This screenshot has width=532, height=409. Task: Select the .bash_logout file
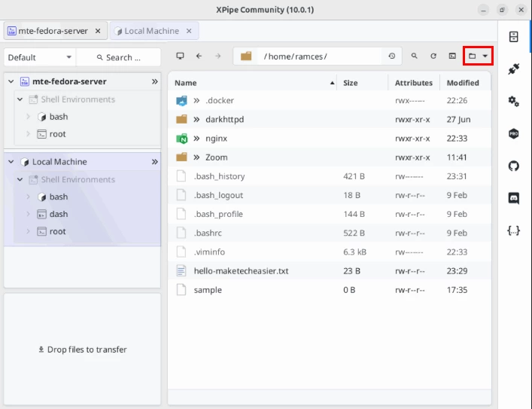(x=330, y=195)
